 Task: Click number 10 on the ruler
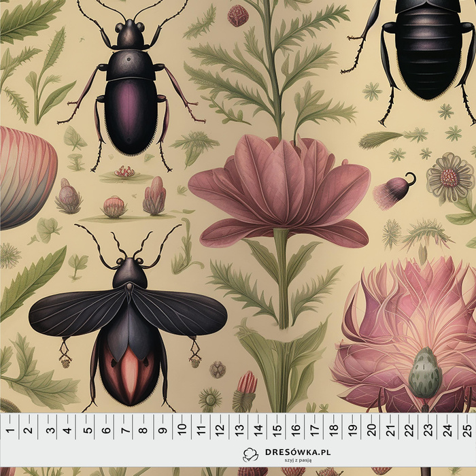coord(182,429)
